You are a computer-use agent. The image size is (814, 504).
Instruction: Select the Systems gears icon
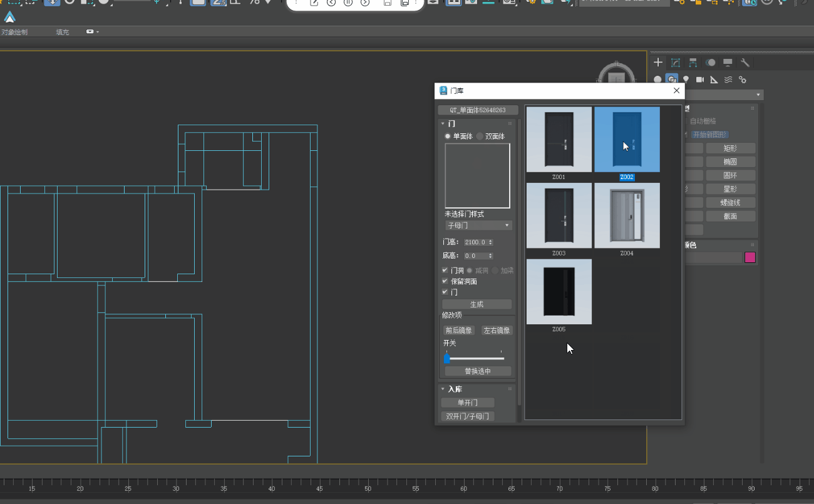[x=743, y=80]
